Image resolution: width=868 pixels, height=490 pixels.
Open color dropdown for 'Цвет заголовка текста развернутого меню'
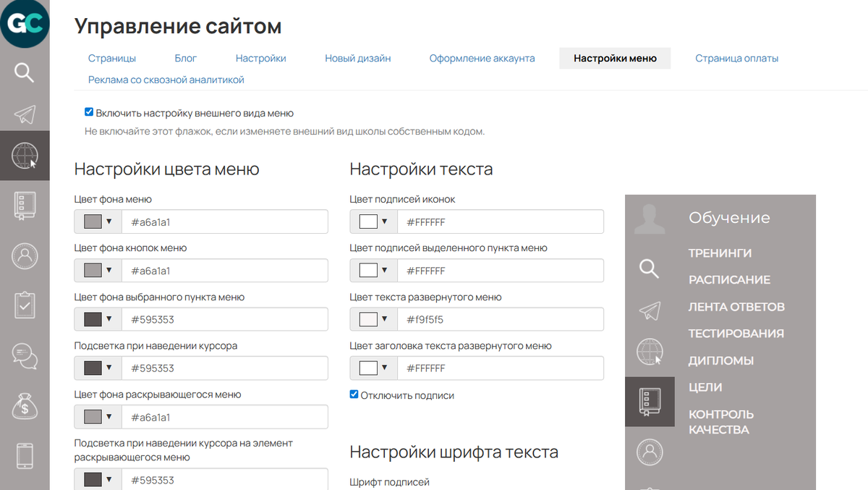coord(373,368)
